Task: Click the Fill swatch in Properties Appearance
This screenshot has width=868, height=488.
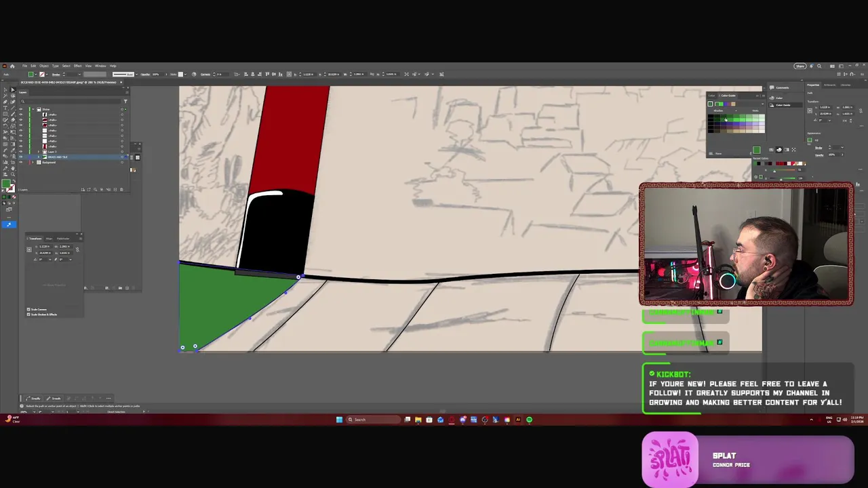Action: (810, 140)
